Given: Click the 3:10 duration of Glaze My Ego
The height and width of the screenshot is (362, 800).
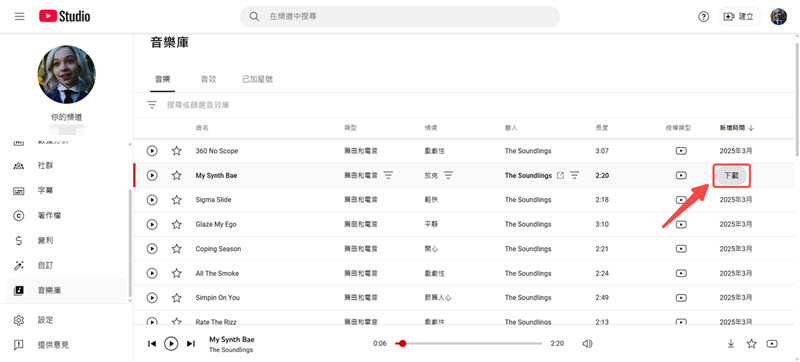Looking at the screenshot, I should (x=602, y=224).
